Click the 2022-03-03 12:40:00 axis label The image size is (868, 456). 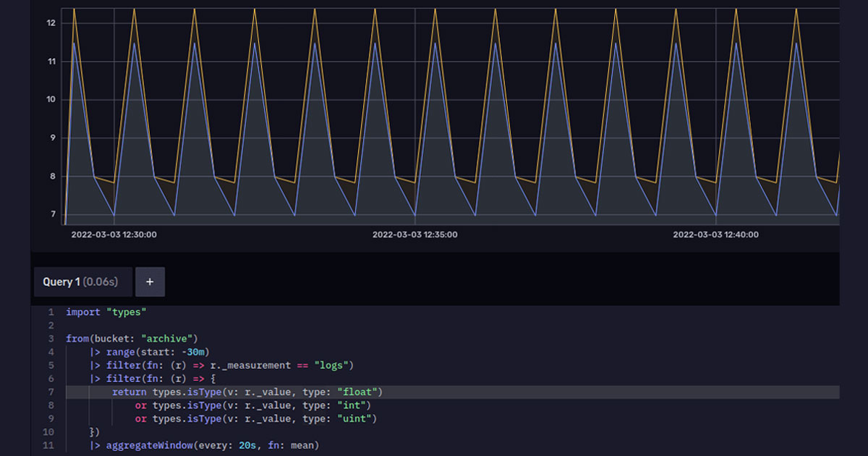pyautogui.click(x=715, y=235)
